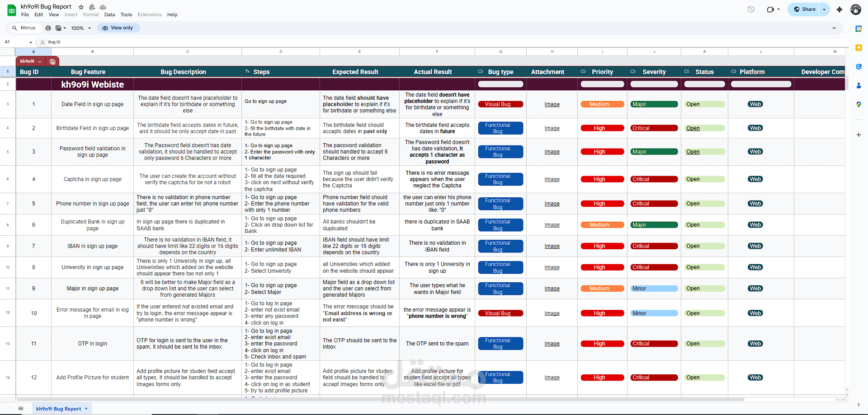868x415 pixels.
Task: Click the horizontal scrollbar at sheet bottom
Action: click(380, 400)
